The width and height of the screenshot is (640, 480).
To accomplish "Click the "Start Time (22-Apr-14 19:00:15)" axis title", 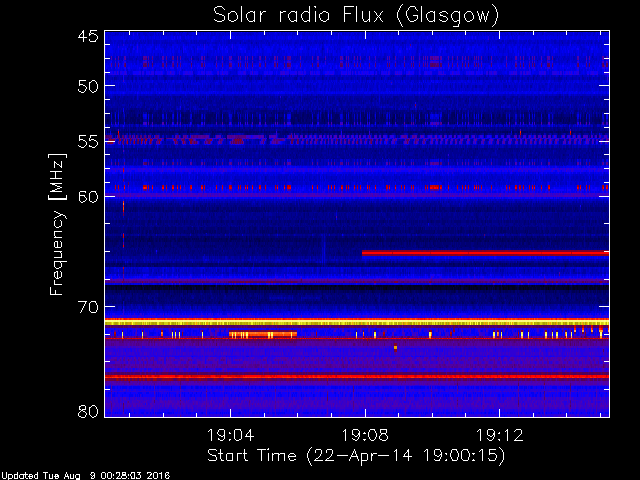I will pos(356,456).
